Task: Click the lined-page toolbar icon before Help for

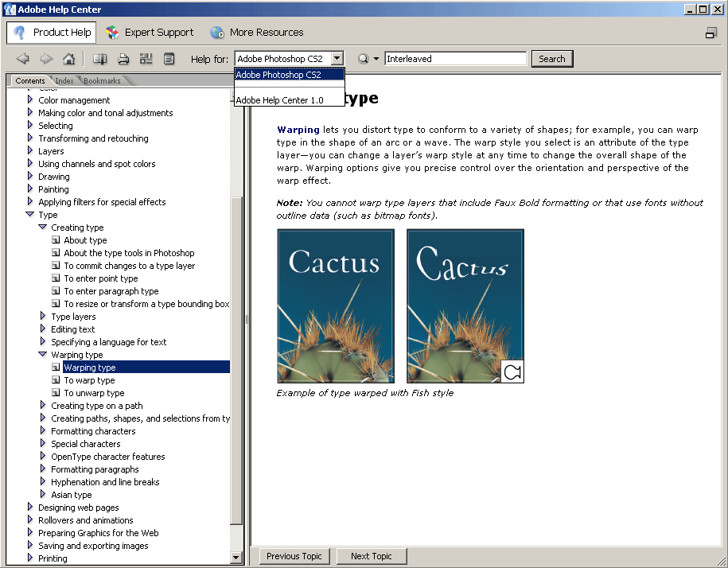Action: point(169,59)
